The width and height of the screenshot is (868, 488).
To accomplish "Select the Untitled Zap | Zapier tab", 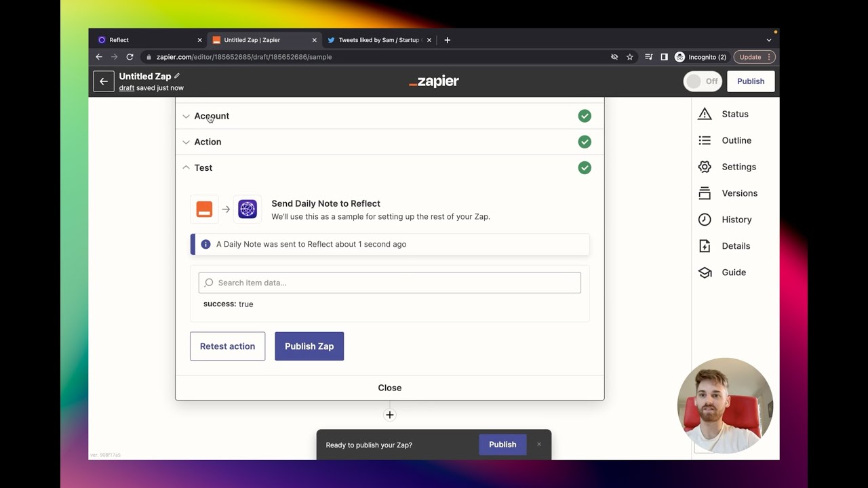I will (264, 40).
